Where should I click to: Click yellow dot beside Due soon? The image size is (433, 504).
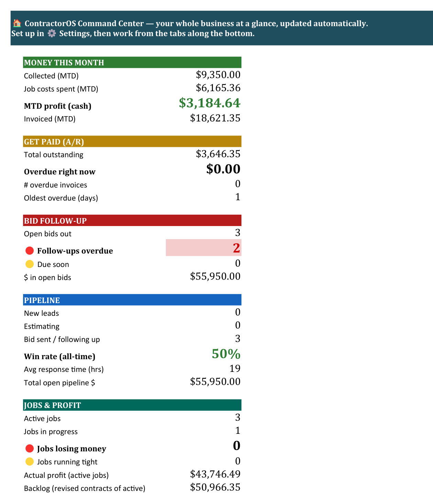click(30, 264)
